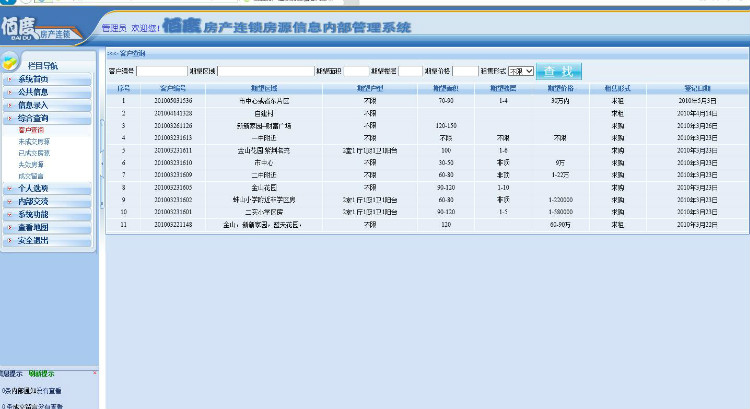Click the 1-580000 price cell
This screenshot has height=409, width=750.
(x=560, y=212)
